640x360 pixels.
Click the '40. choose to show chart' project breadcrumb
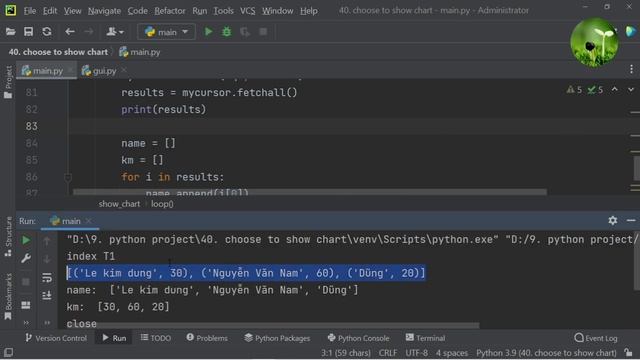coord(58,52)
